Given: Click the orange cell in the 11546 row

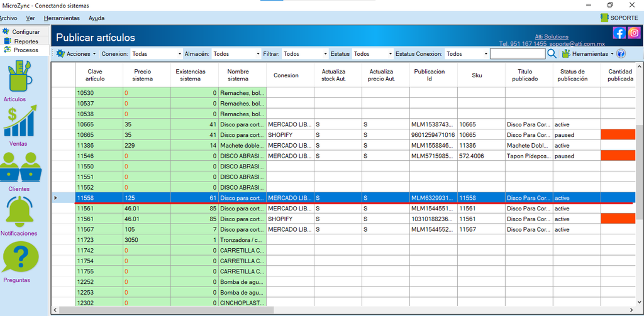Looking at the screenshot, I should tap(618, 156).
